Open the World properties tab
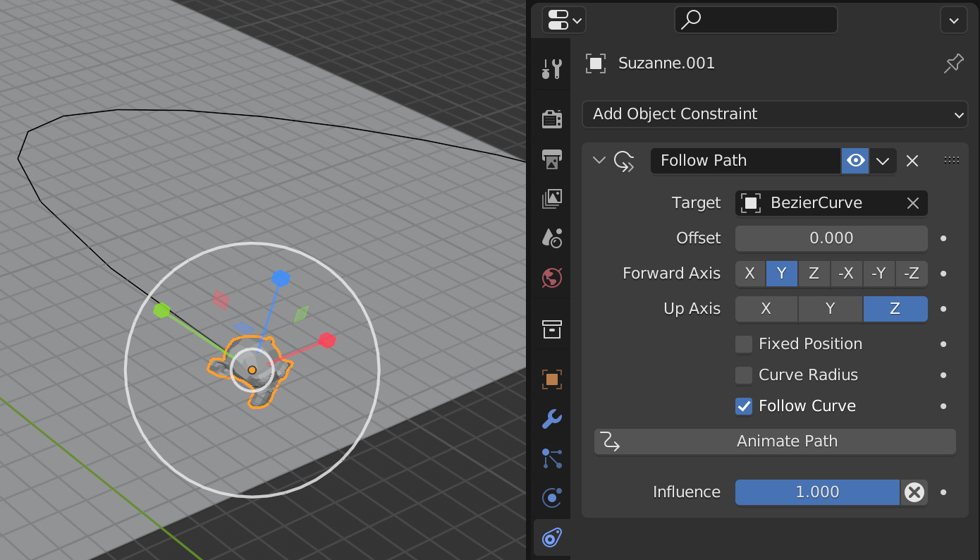 [551, 277]
